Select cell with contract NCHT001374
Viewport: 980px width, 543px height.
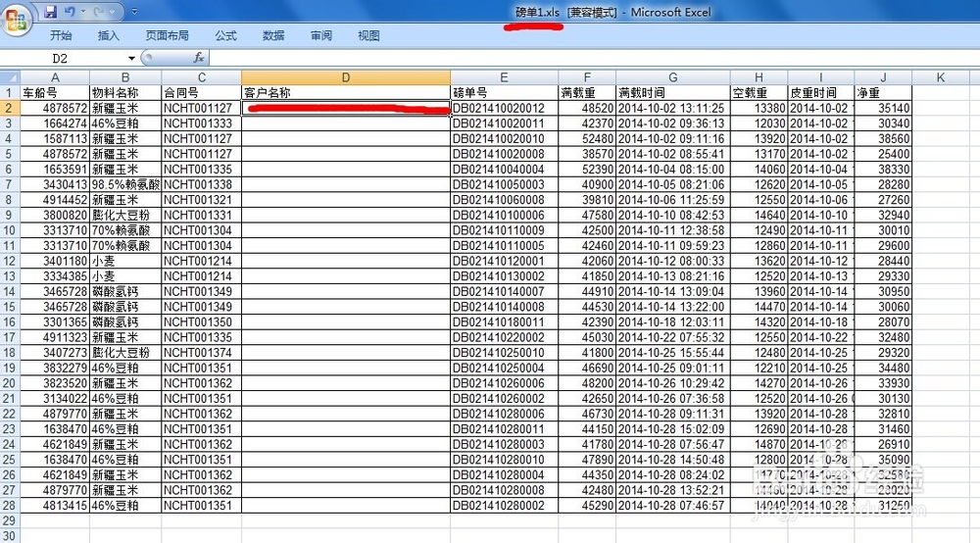click(201, 353)
